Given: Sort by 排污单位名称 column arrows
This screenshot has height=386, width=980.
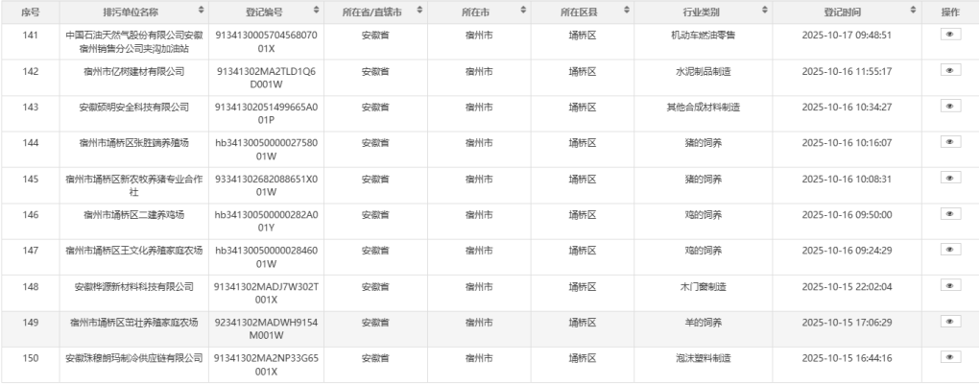Looking at the screenshot, I should [x=201, y=11].
